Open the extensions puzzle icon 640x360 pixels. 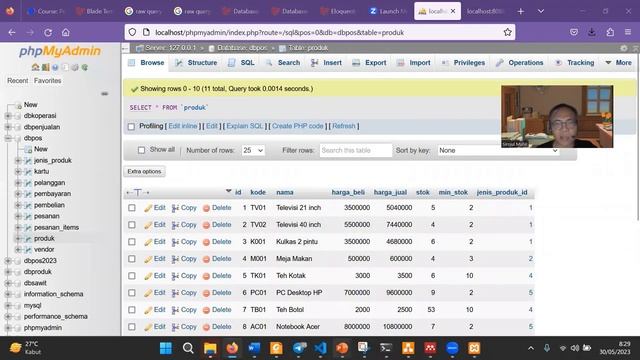click(610, 32)
